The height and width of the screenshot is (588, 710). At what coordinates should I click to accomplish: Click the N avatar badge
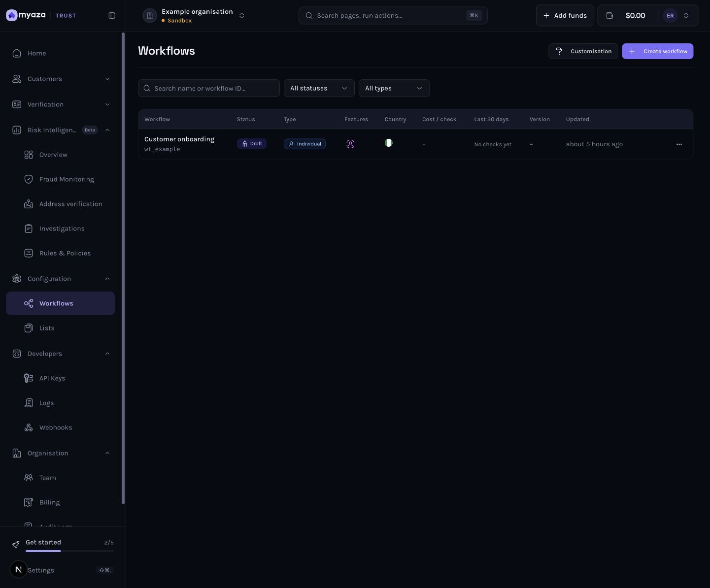[x=19, y=570]
